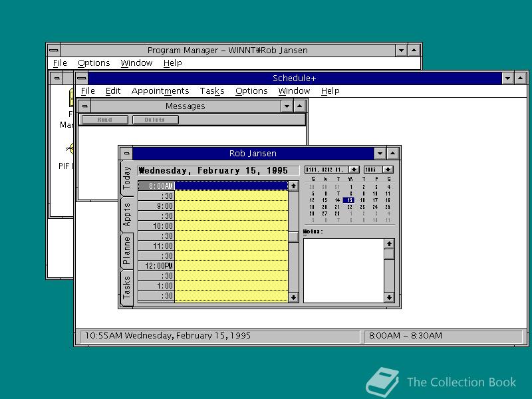Click the 9:00 time label
The image size is (532, 399).
pos(156,206)
